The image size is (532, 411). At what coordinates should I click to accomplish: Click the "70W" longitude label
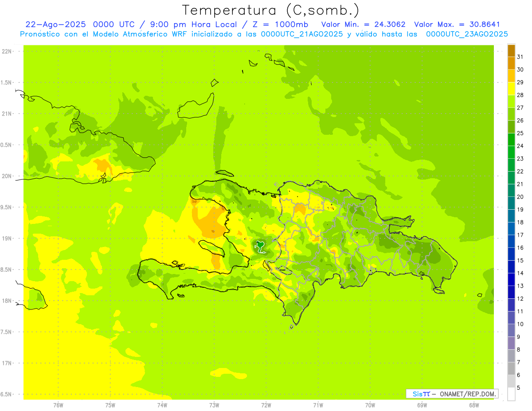(x=370, y=405)
